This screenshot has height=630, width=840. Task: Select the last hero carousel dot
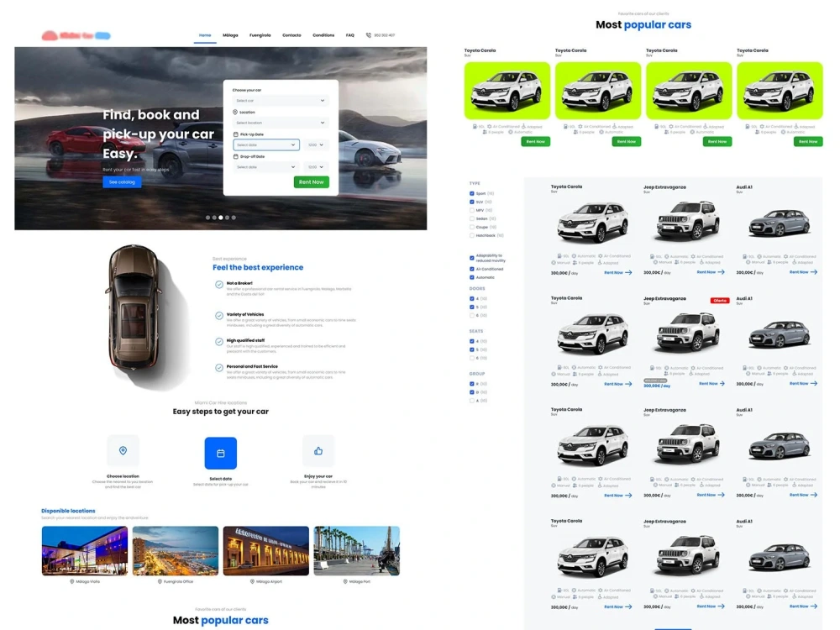tap(234, 218)
